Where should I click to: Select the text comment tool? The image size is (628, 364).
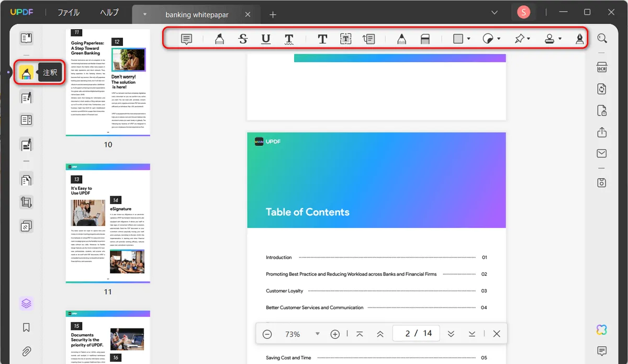tap(322, 39)
